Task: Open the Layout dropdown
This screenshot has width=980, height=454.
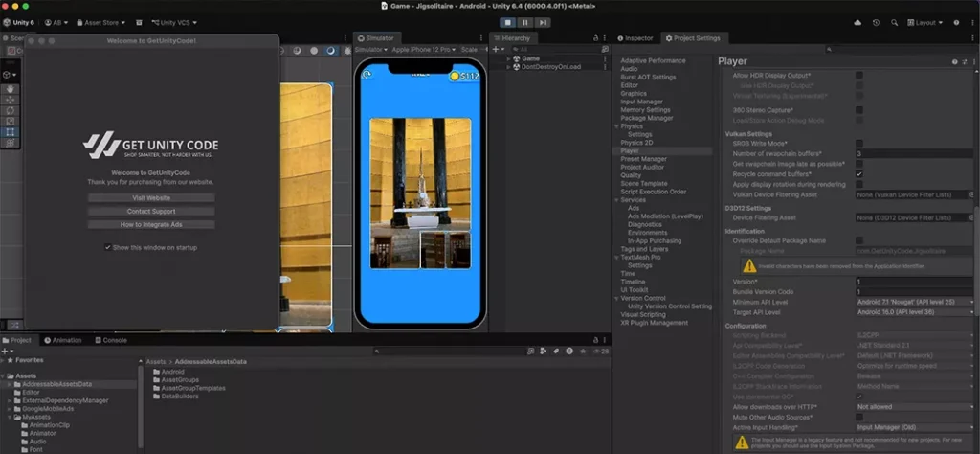Action: pos(924,21)
